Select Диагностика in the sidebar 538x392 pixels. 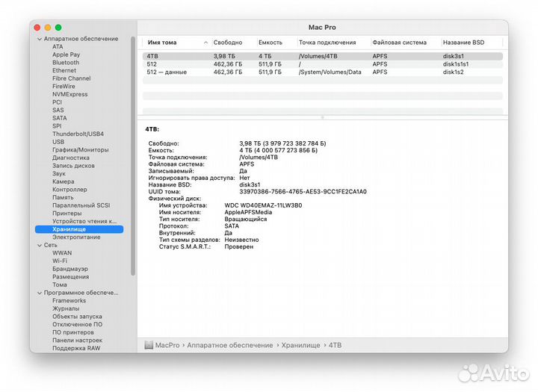tap(71, 158)
